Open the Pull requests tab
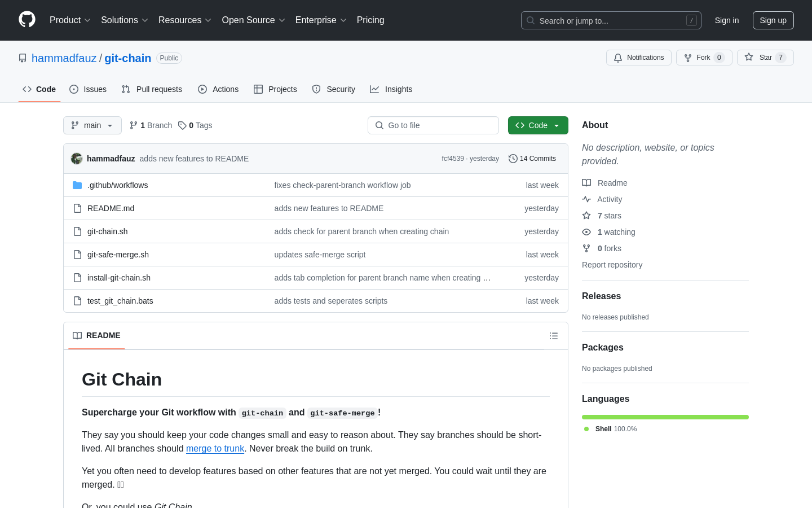The width and height of the screenshot is (812, 508). coord(152,89)
